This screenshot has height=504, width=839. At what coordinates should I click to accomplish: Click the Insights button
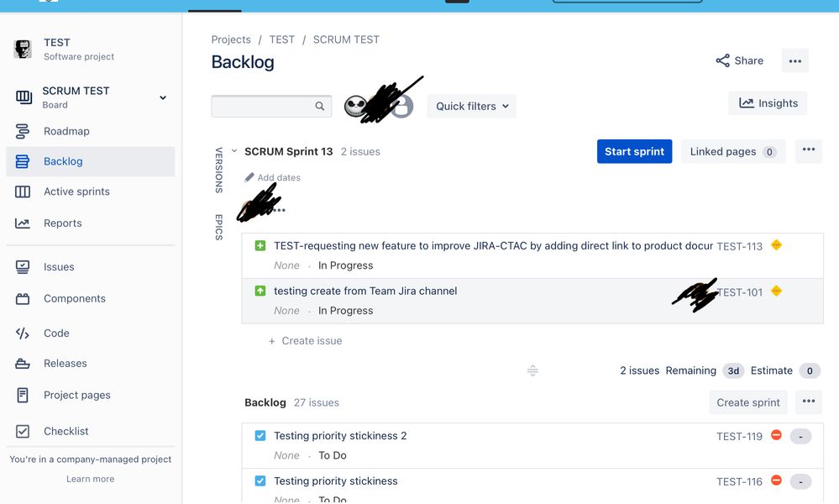tap(768, 102)
